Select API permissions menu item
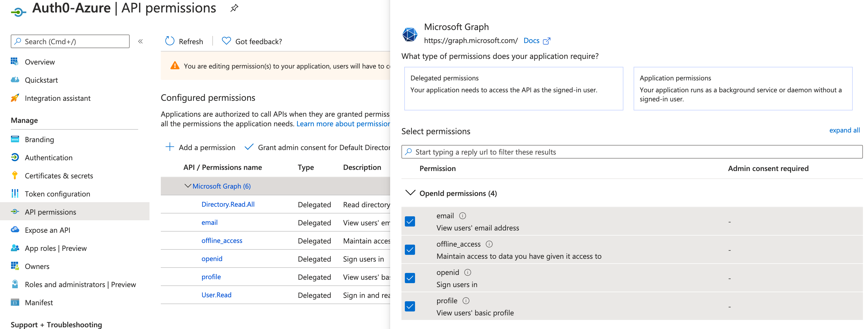 pyautogui.click(x=75, y=211)
